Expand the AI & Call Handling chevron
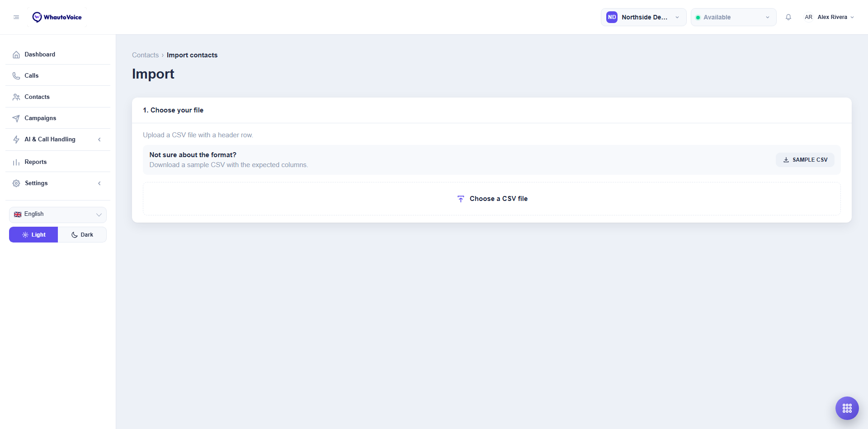Image resolution: width=868 pixels, height=429 pixels. point(99,140)
